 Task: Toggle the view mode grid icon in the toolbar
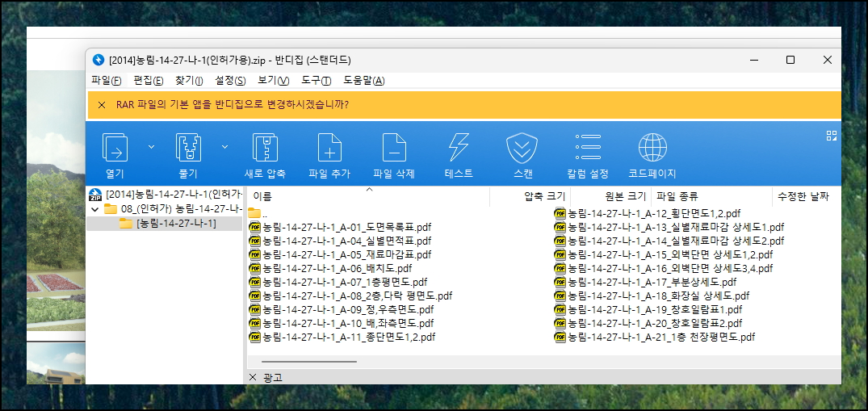pos(832,136)
